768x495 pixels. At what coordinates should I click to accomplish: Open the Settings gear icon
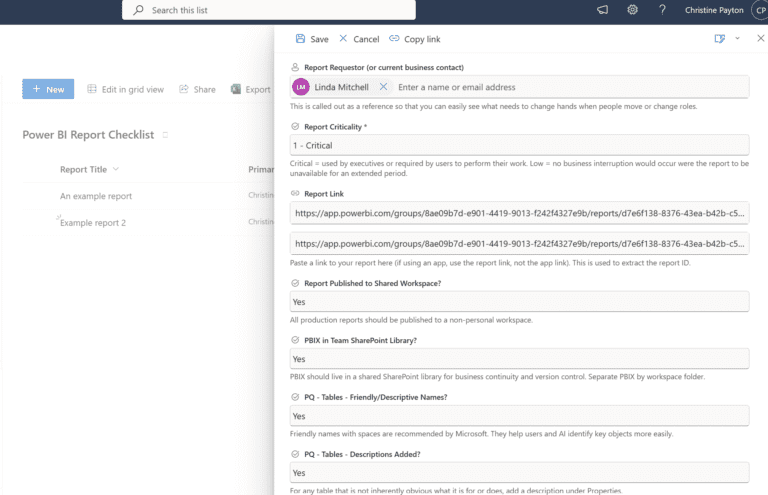[x=632, y=10]
